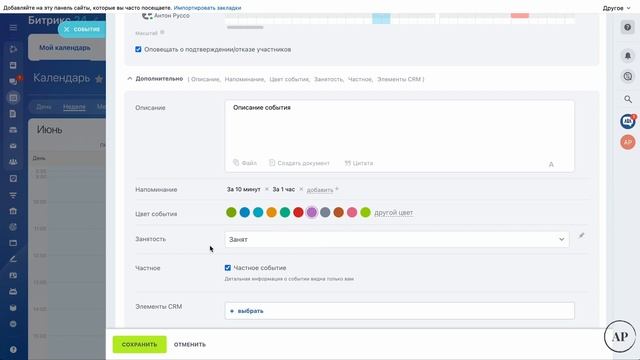Pick the red event color
The image size is (640, 360).
298,212
